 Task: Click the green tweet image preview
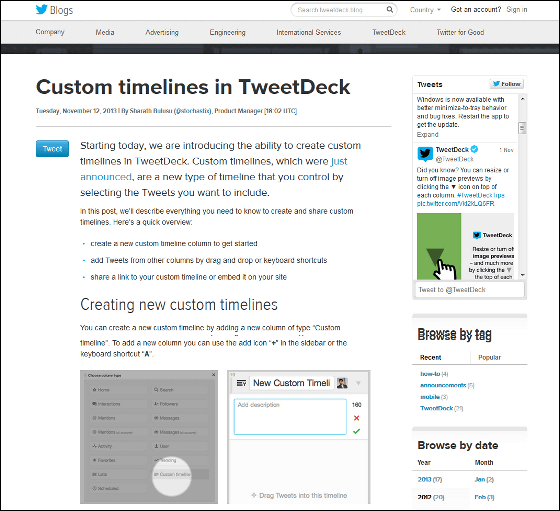[x=465, y=246]
